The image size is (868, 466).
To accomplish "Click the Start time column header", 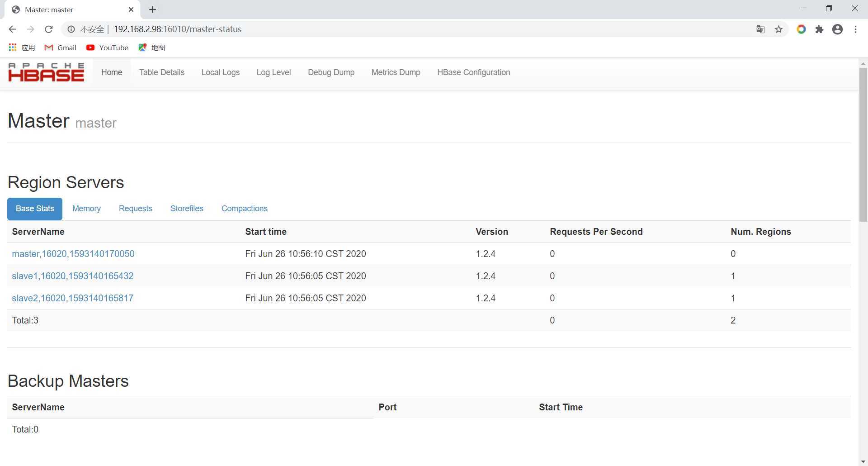I will tap(266, 232).
